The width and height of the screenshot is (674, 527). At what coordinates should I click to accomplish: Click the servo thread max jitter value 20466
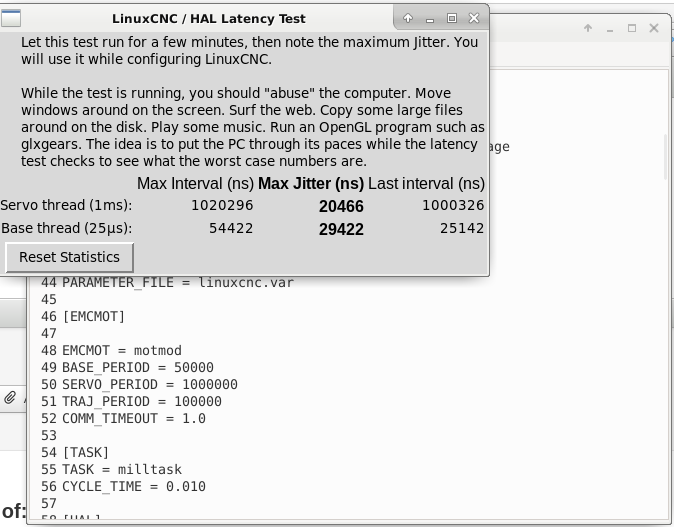click(x=341, y=206)
